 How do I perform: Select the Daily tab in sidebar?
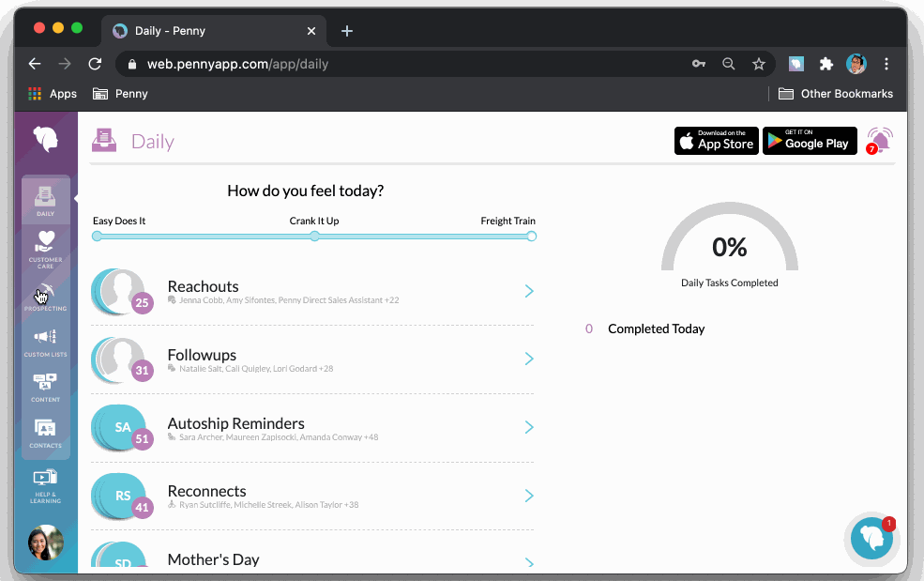(45, 201)
